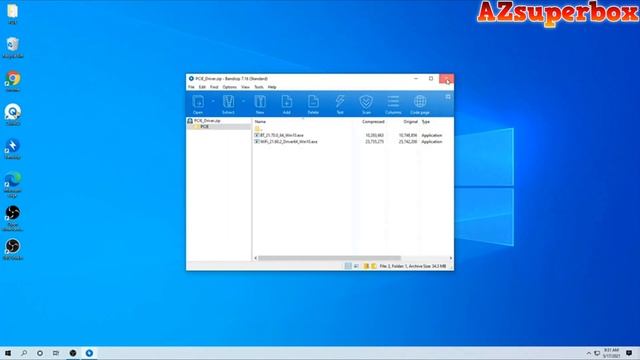Open the Find menu
This screenshot has width=640, height=360.
[214, 87]
